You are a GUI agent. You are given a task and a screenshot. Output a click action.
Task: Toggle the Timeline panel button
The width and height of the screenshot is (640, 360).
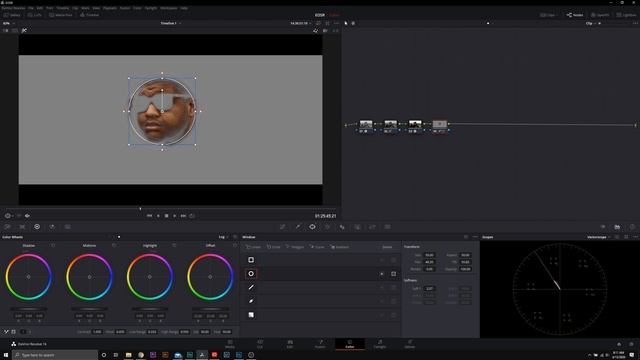(x=89, y=15)
